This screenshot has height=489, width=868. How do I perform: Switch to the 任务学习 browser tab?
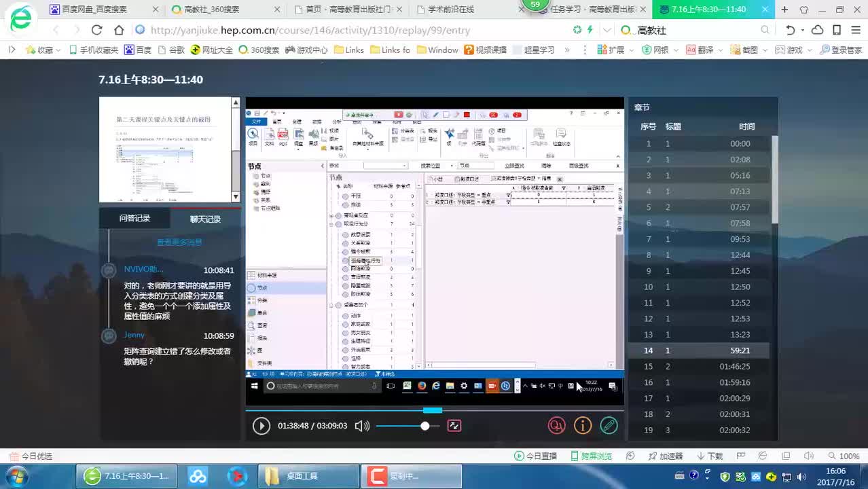pos(591,10)
